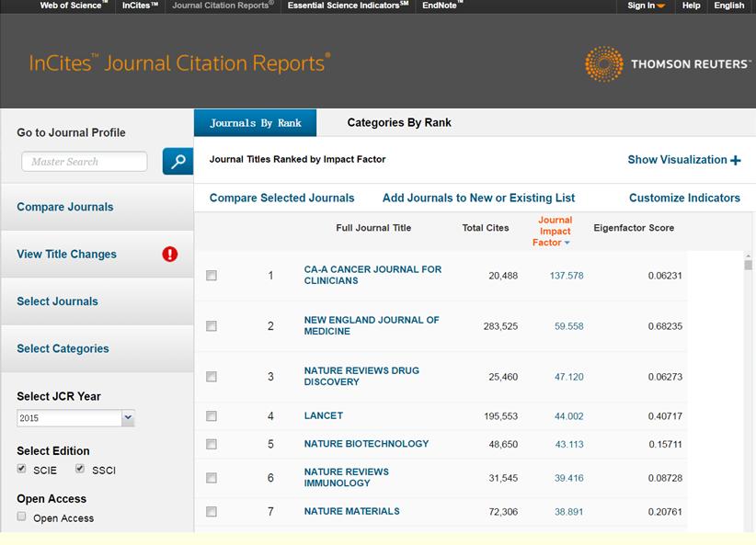
Task: Click impact factor value 137.578
Action: click(567, 276)
